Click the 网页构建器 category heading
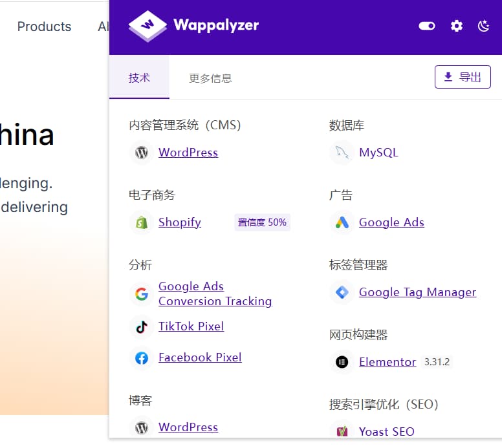The width and height of the screenshot is (502, 448). pyautogui.click(x=358, y=334)
